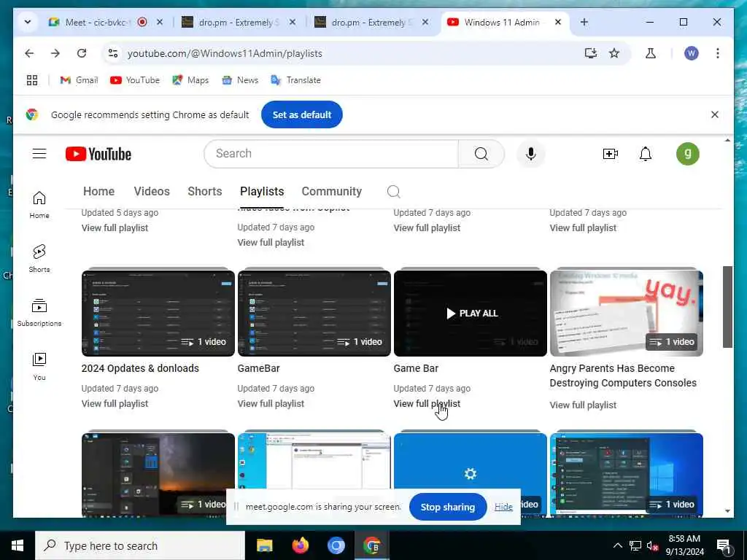
Task: Dismiss the Chrome default browser banner
Action: coord(715,114)
